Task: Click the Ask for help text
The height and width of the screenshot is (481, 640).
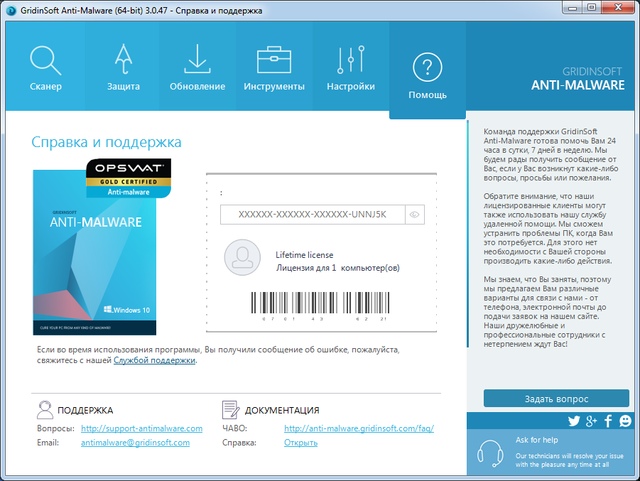Action: (536, 440)
